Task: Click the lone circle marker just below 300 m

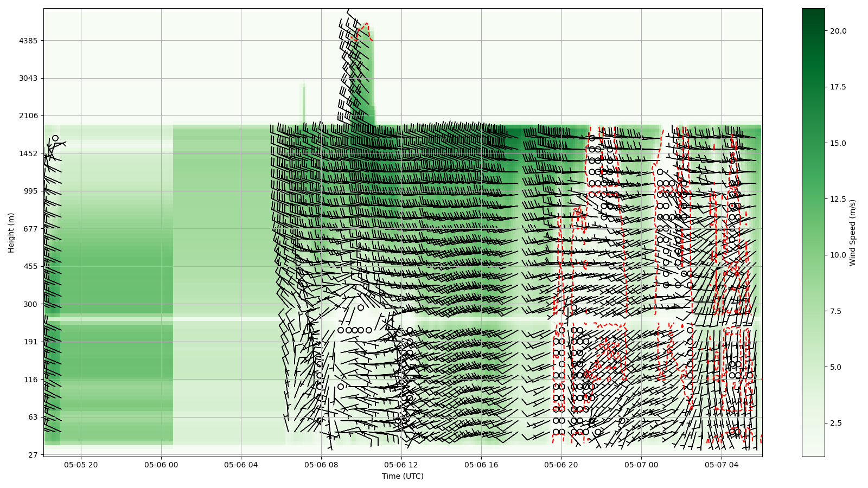Action: [361, 307]
